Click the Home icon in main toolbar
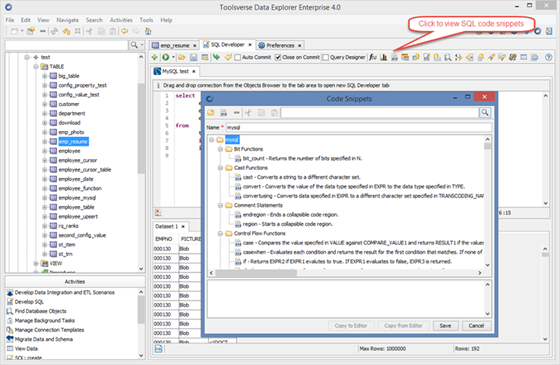The width and height of the screenshot is (560, 365). (148, 31)
